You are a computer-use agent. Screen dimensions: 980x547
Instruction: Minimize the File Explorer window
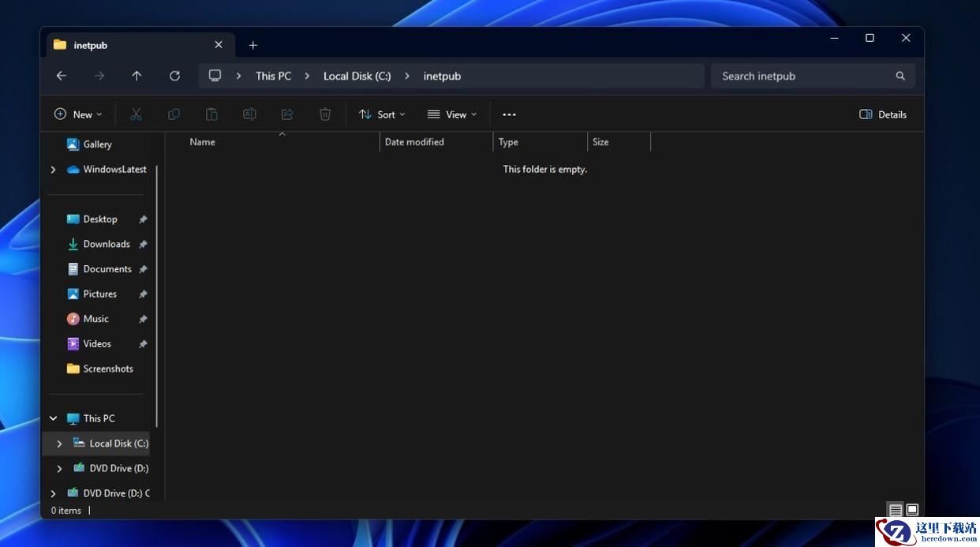(x=834, y=38)
